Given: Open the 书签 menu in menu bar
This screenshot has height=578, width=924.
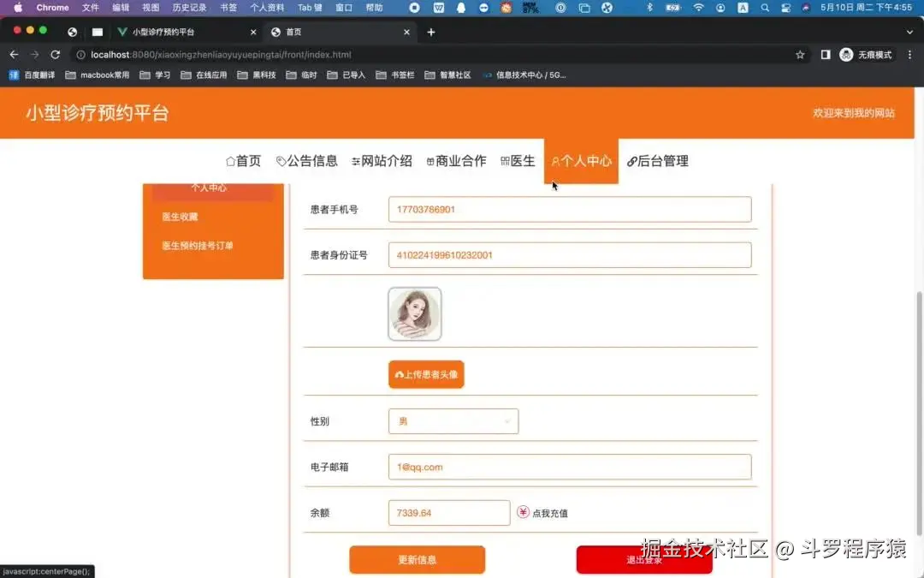Looking at the screenshot, I should click(228, 8).
